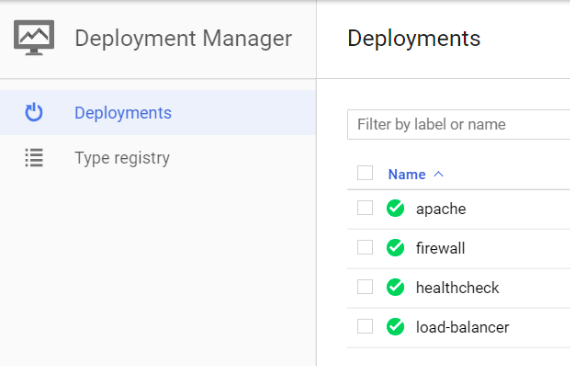Click the green status check for healthcheck
Viewport: 570px width, 366px height.
pyautogui.click(x=395, y=287)
